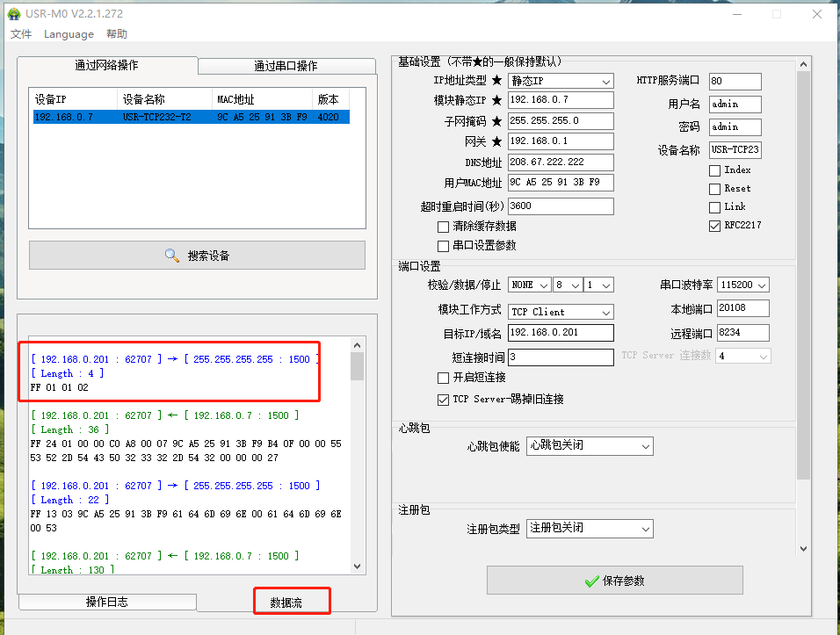The width and height of the screenshot is (840, 635).
Task: Click the 目标IP/域名 input field
Action: click(561, 333)
